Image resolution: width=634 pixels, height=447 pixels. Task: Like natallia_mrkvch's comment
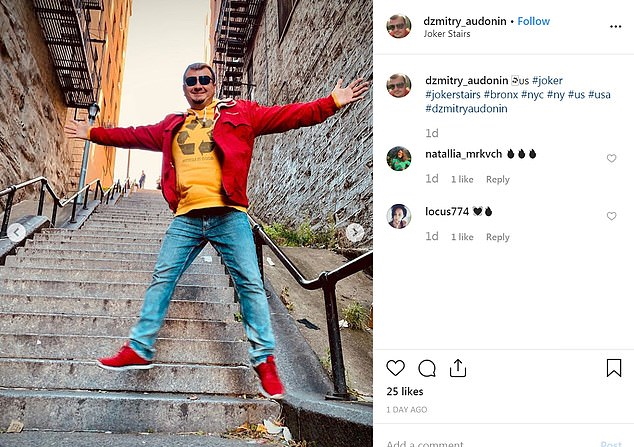point(611,158)
